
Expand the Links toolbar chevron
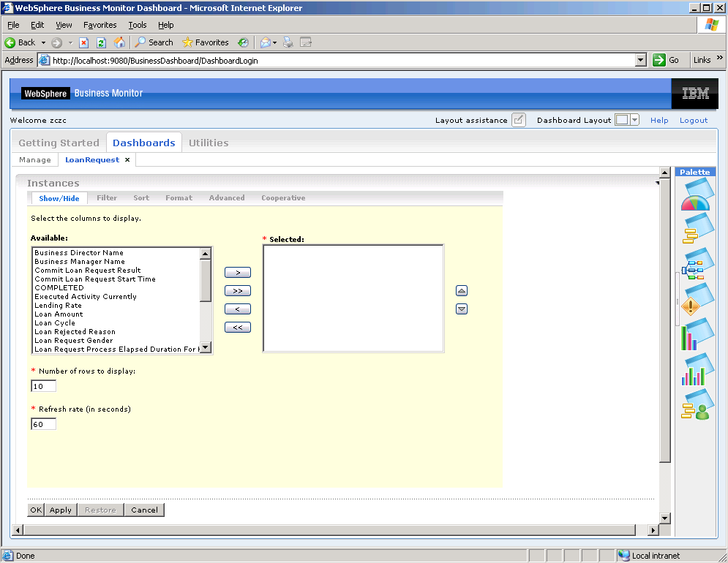pyautogui.click(x=720, y=58)
